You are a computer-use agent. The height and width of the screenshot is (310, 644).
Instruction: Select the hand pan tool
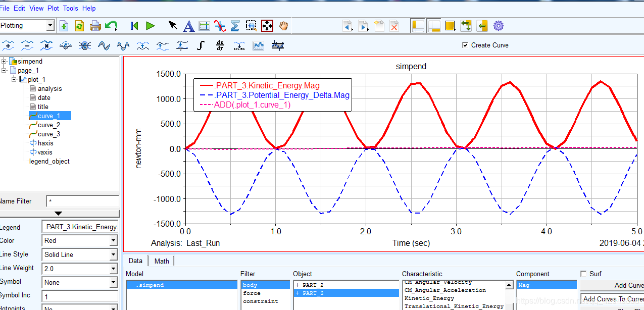283,26
